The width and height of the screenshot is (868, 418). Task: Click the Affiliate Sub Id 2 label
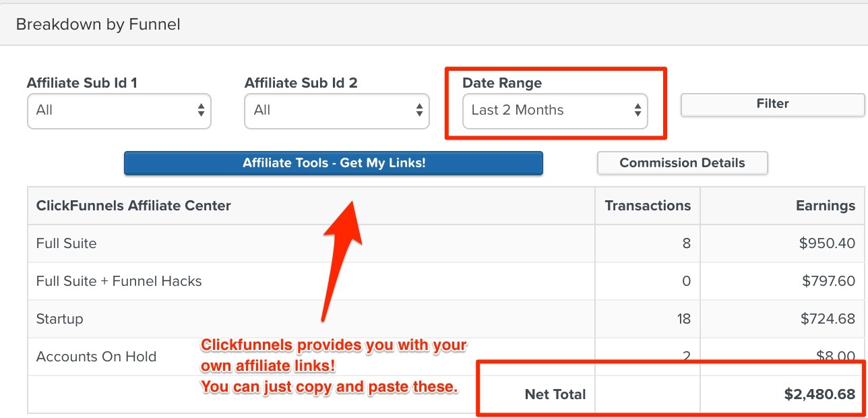click(301, 83)
